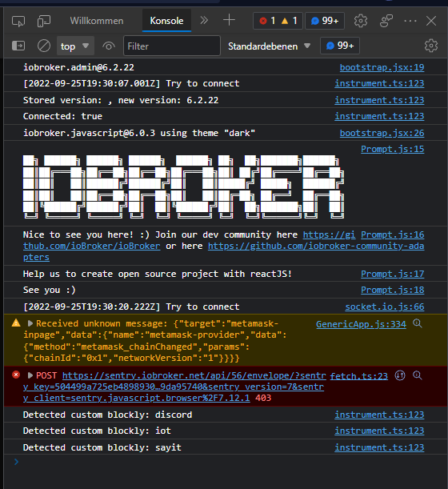Open the Standardebenen log level dropdown

(x=270, y=46)
